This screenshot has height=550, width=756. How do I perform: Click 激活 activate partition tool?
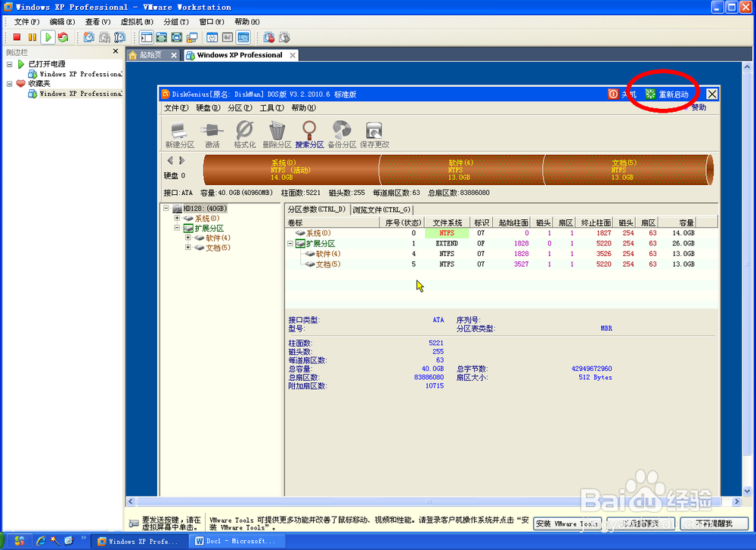[212, 134]
